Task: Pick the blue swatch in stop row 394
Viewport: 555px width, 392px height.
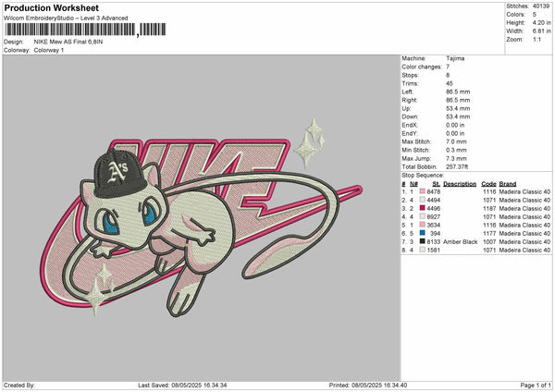Action: point(423,233)
